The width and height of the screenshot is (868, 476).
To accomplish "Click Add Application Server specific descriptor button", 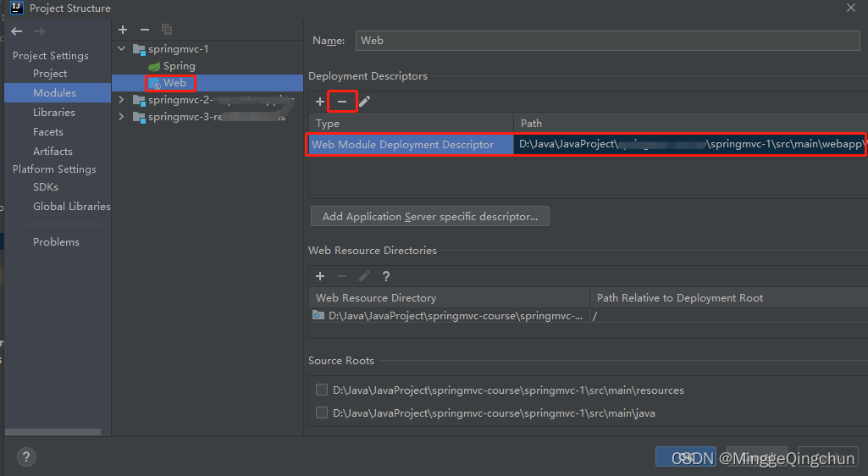I will tap(430, 217).
